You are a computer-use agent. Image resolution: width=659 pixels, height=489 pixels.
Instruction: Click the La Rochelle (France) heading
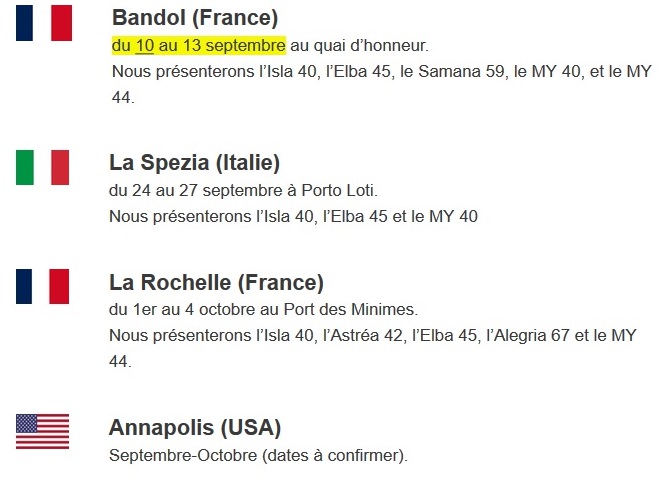pos(216,282)
